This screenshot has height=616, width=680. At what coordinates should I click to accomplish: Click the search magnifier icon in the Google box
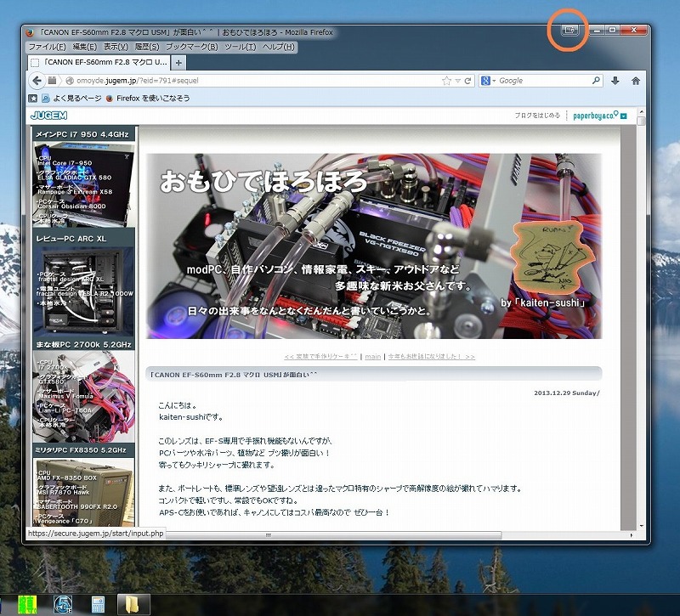pyautogui.click(x=597, y=80)
